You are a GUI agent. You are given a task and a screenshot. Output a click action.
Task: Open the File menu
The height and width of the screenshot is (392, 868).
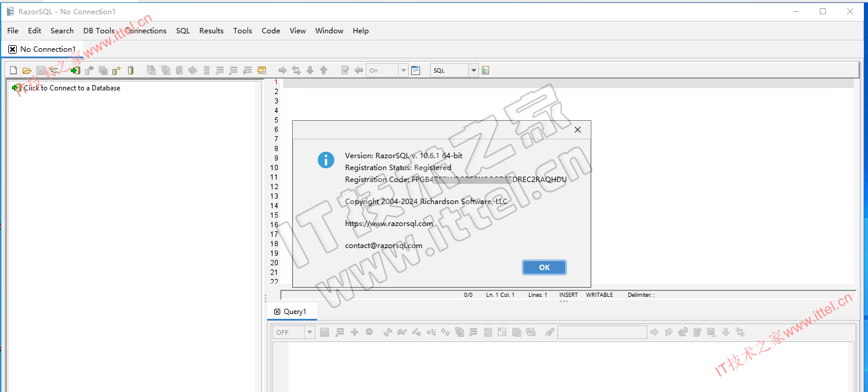pos(13,31)
